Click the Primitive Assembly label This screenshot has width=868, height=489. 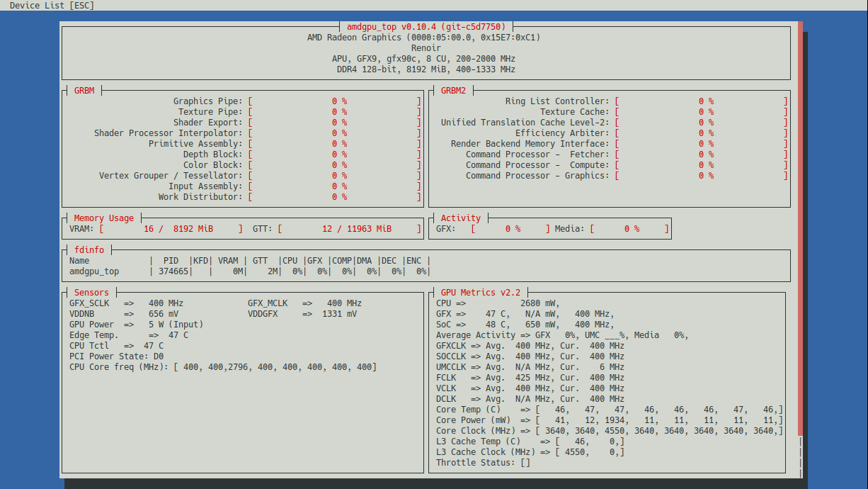coord(195,144)
